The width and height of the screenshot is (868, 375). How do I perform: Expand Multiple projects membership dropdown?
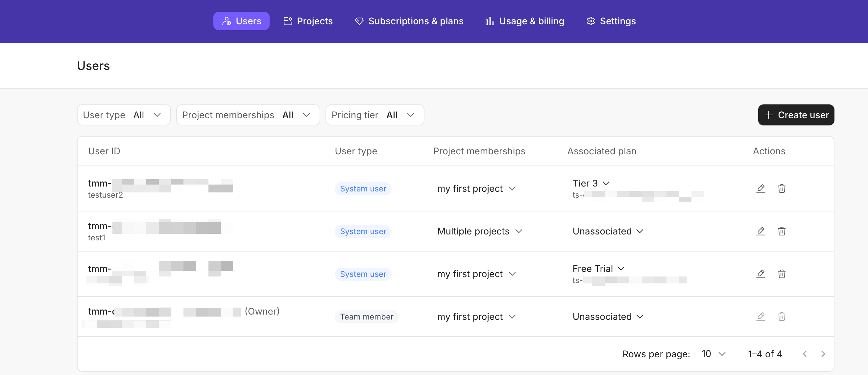[479, 231]
